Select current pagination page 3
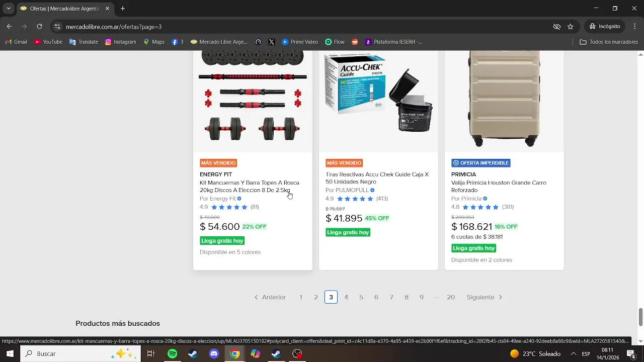This screenshot has width=644, height=362. coord(331,297)
